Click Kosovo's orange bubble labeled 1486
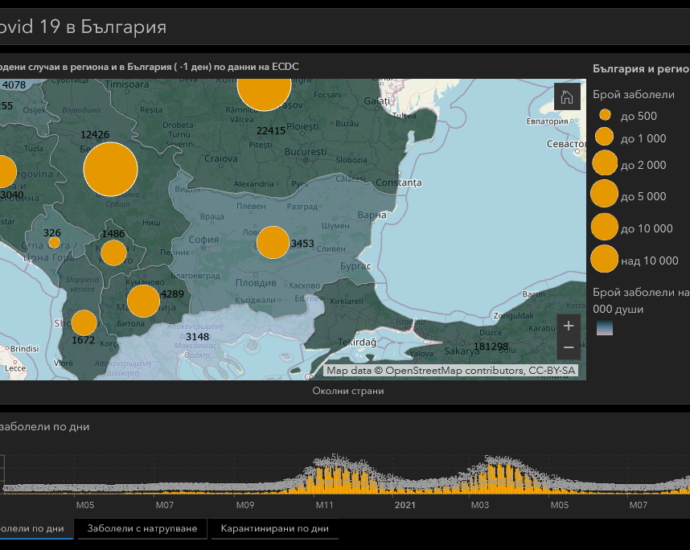Viewport: 690px width, 550px height. [x=114, y=253]
